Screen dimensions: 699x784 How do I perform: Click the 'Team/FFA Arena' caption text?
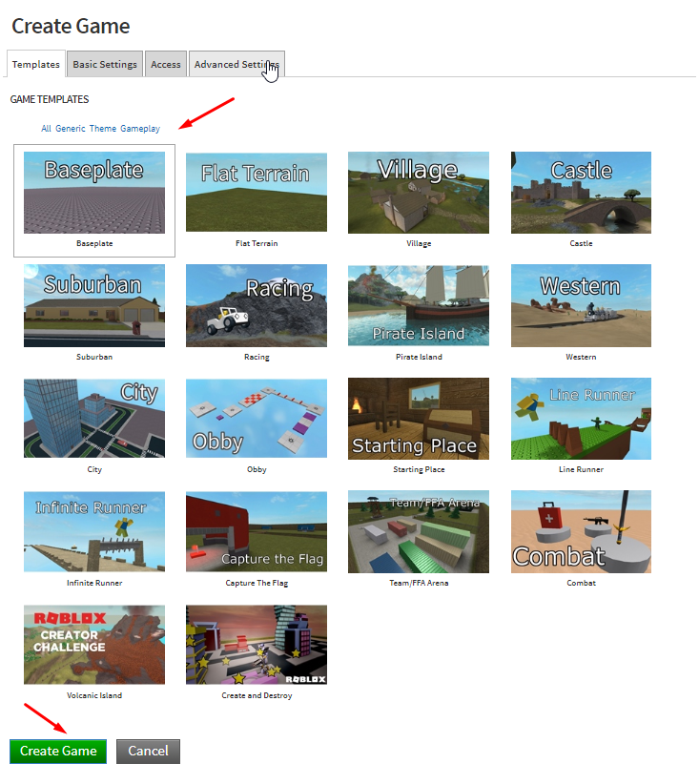tap(419, 583)
